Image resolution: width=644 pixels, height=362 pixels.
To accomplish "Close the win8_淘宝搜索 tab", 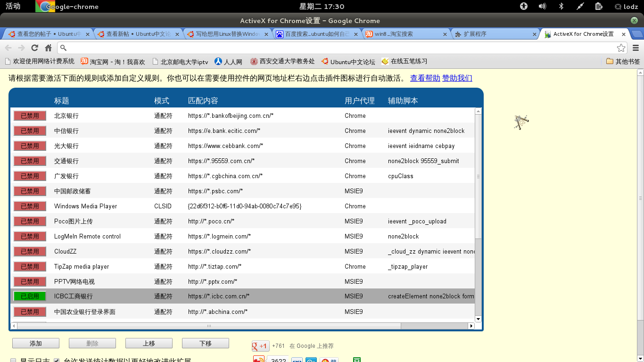I will [x=445, y=34].
